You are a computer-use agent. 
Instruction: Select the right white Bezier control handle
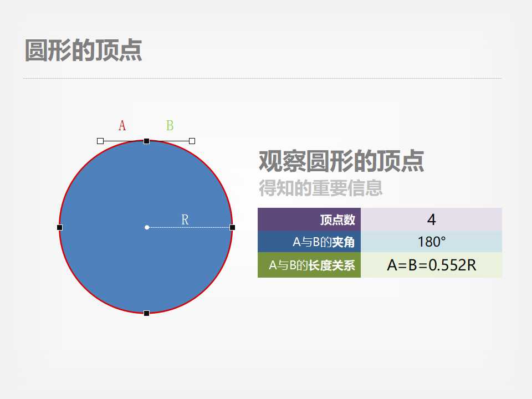(191, 141)
